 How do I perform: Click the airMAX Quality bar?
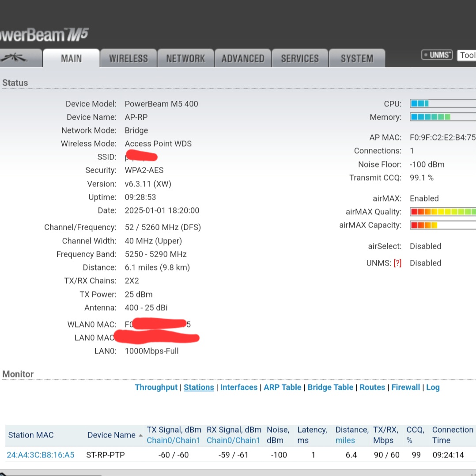click(x=443, y=212)
